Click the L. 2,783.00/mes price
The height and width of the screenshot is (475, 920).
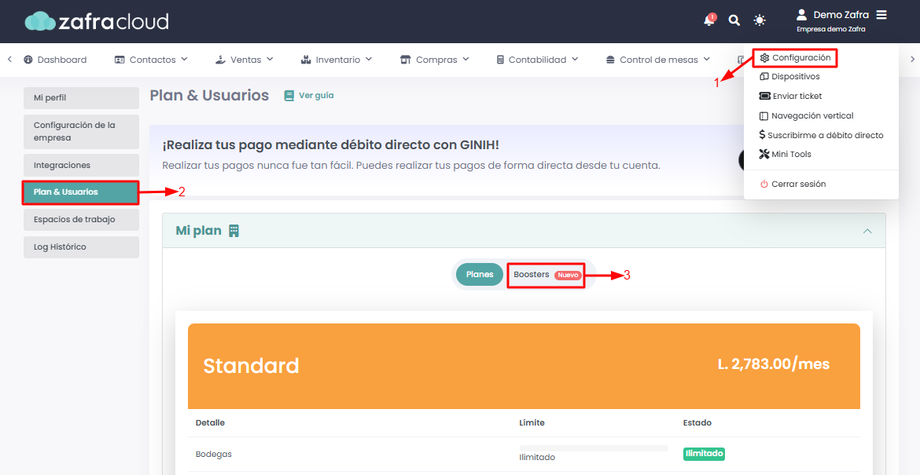[x=773, y=364]
